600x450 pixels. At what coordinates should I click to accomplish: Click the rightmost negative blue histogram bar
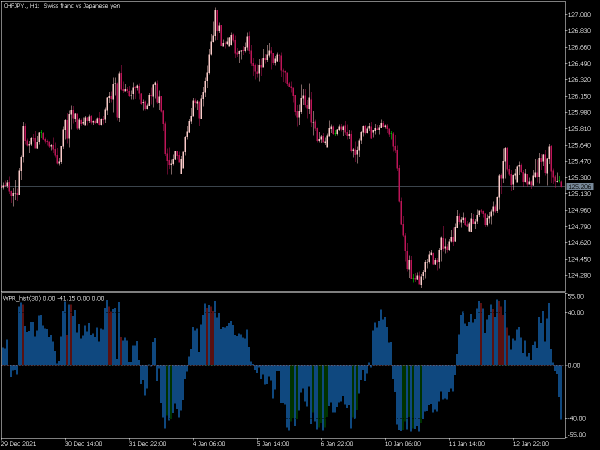tap(561, 392)
